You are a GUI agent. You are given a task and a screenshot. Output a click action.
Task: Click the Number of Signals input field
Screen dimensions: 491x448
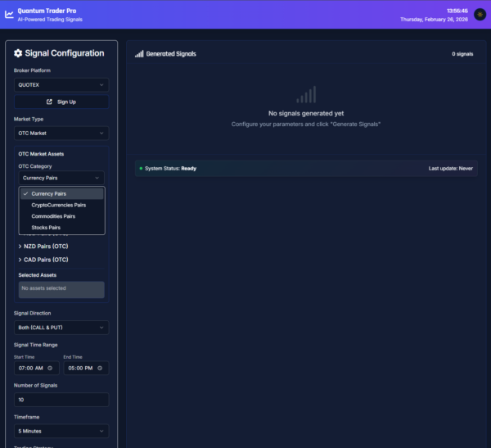point(61,400)
